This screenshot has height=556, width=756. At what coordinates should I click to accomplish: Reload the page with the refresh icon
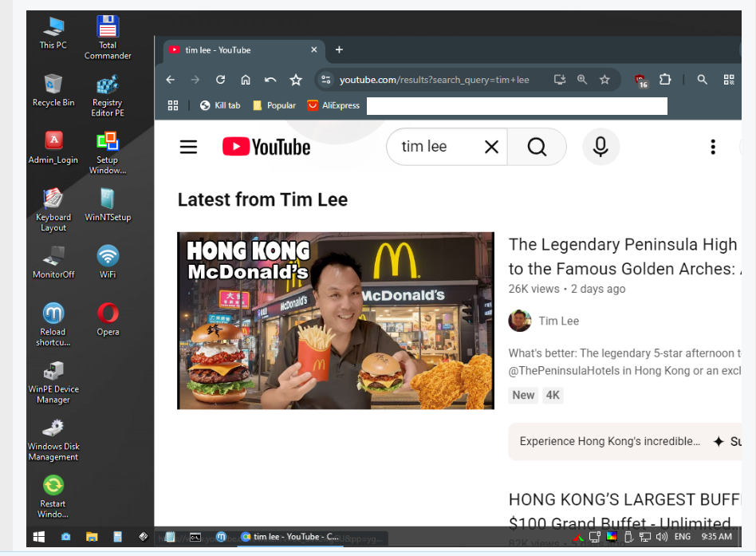[x=220, y=80]
